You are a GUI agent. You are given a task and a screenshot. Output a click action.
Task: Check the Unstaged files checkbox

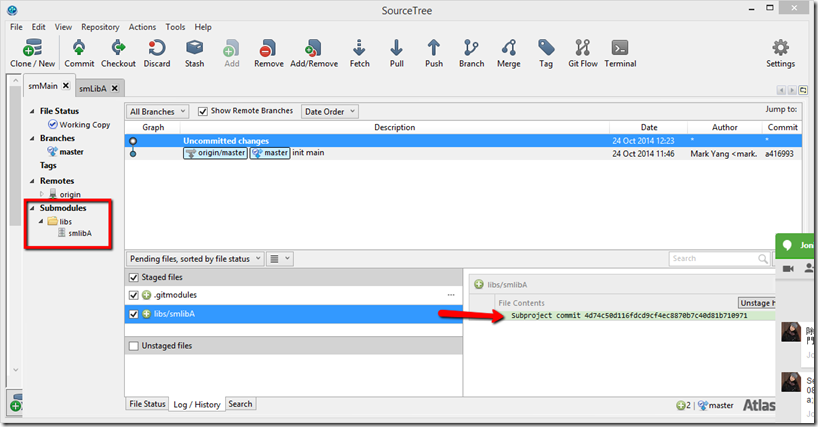[134, 346]
